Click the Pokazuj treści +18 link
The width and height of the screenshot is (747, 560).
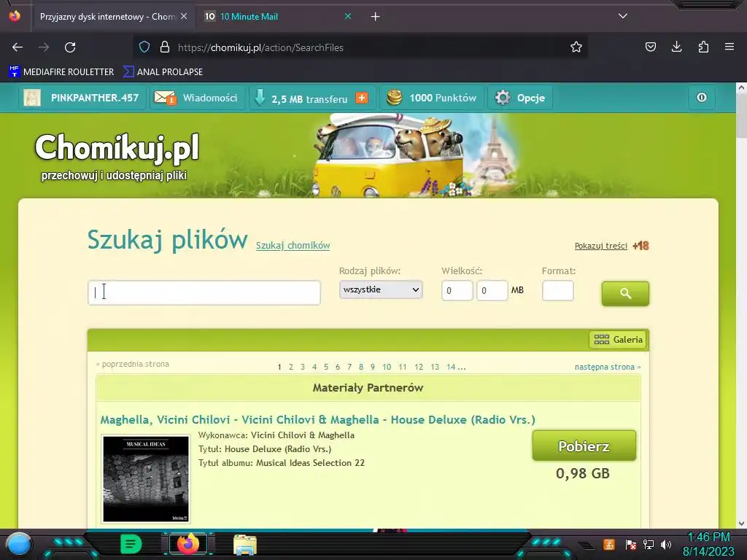tap(612, 246)
